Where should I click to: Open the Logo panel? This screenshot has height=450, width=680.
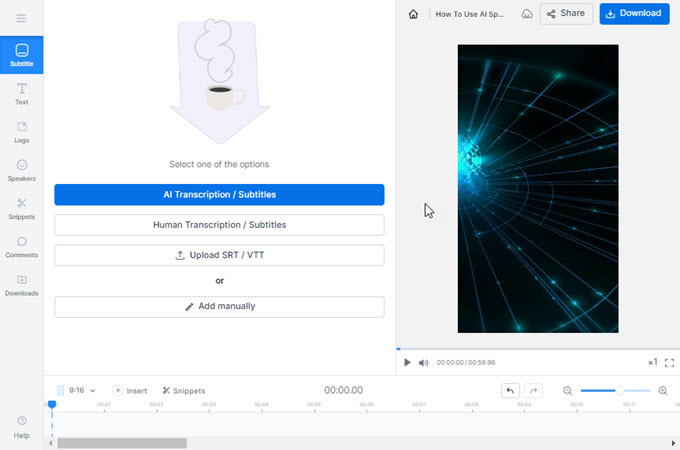[21, 132]
